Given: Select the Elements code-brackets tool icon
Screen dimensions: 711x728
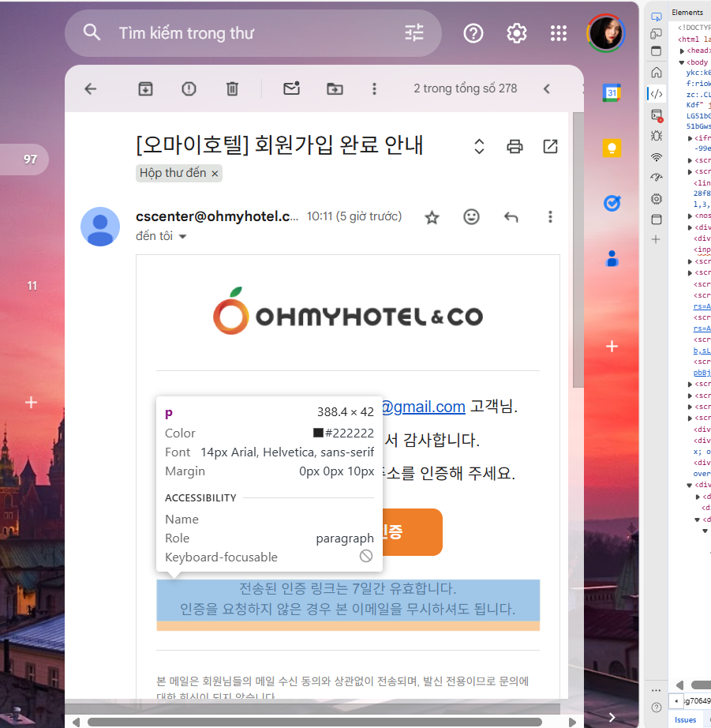Looking at the screenshot, I should 657,94.
